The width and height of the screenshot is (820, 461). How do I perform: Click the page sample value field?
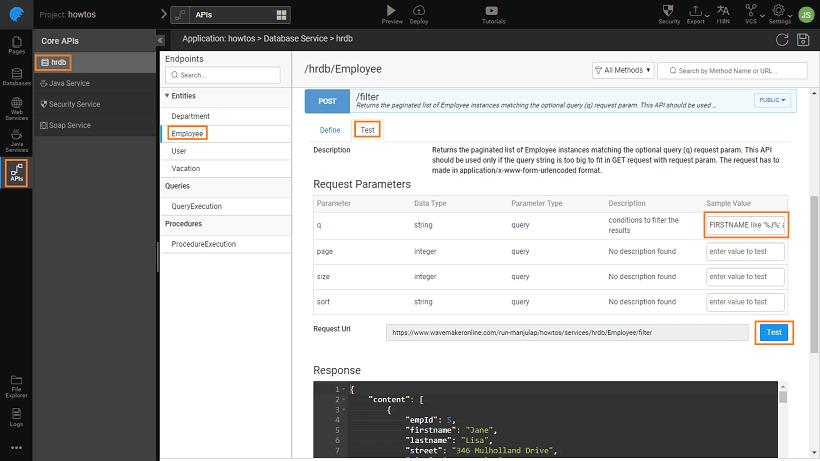click(745, 251)
